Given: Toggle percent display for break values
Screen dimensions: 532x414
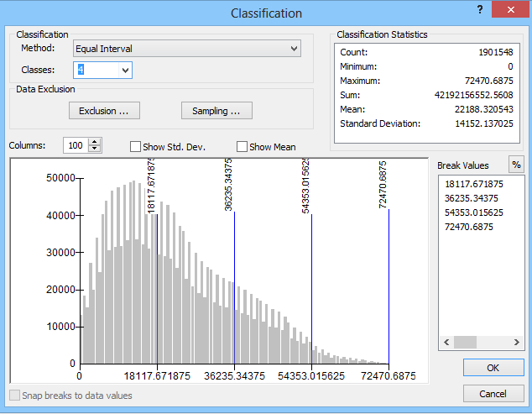Looking at the screenshot, I should 516,165.
